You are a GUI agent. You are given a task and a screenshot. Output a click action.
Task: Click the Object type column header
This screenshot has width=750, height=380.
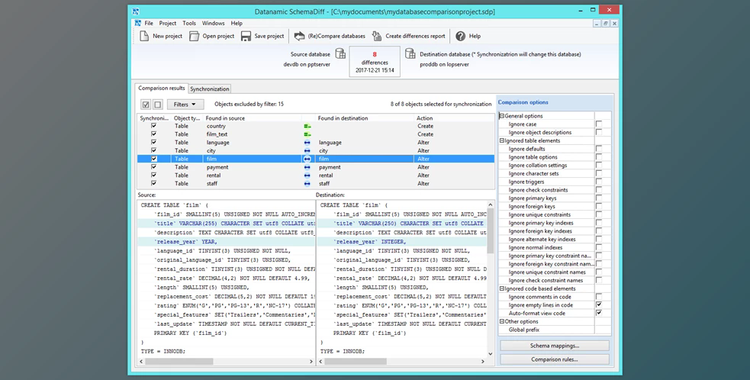click(187, 118)
